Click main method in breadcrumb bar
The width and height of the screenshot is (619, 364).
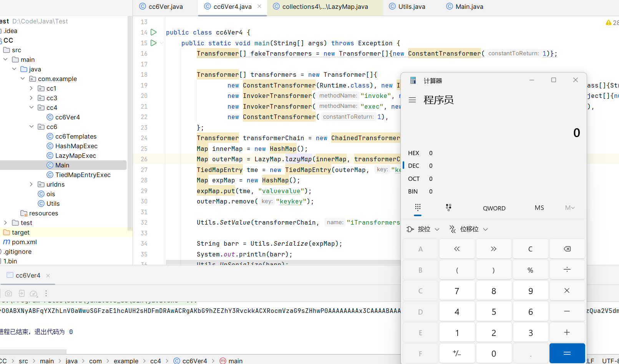pyautogui.click(x=231, y=361)
